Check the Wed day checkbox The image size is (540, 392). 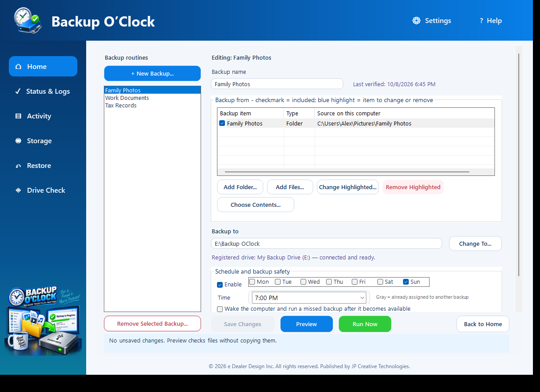click(x=303, y=282)
